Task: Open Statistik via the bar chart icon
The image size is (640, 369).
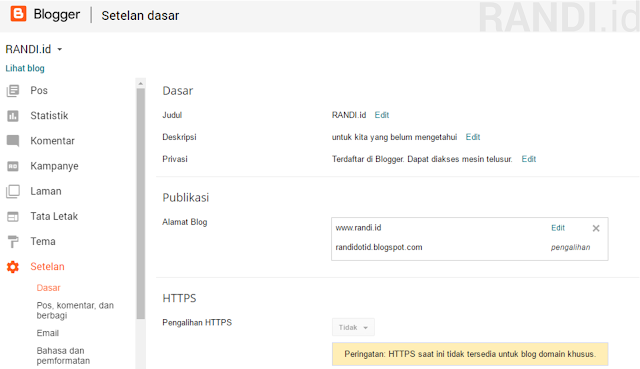Action: [13, 116]
